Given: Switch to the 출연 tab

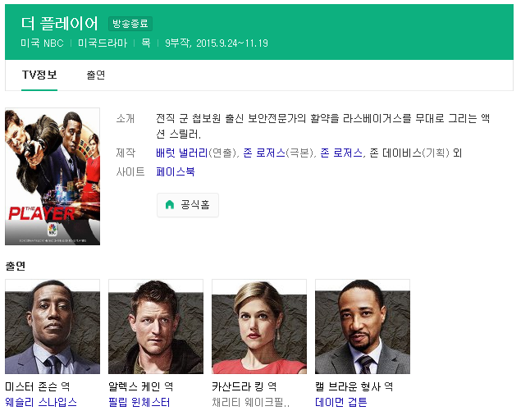Looking at the screenshot, I should pos(96,75).
